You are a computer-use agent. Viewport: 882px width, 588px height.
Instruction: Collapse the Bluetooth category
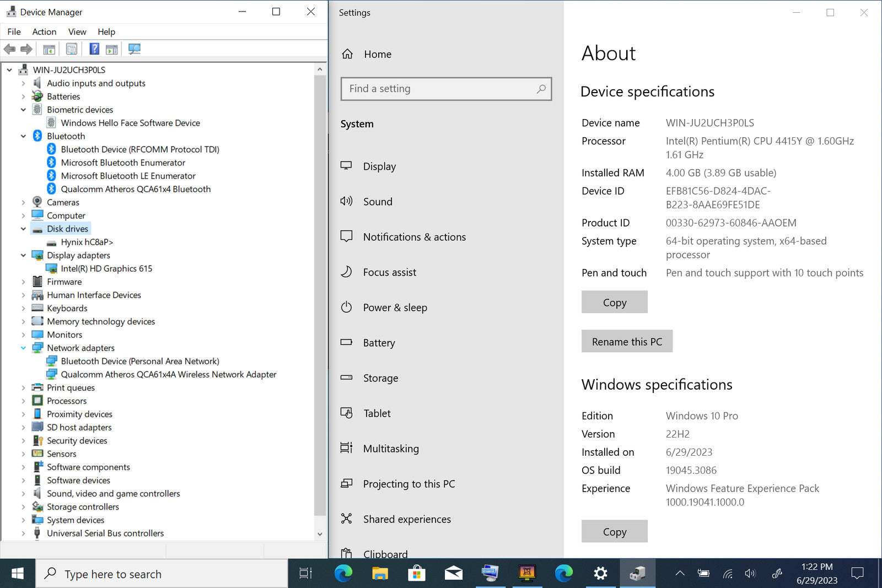tap(23, 136)
